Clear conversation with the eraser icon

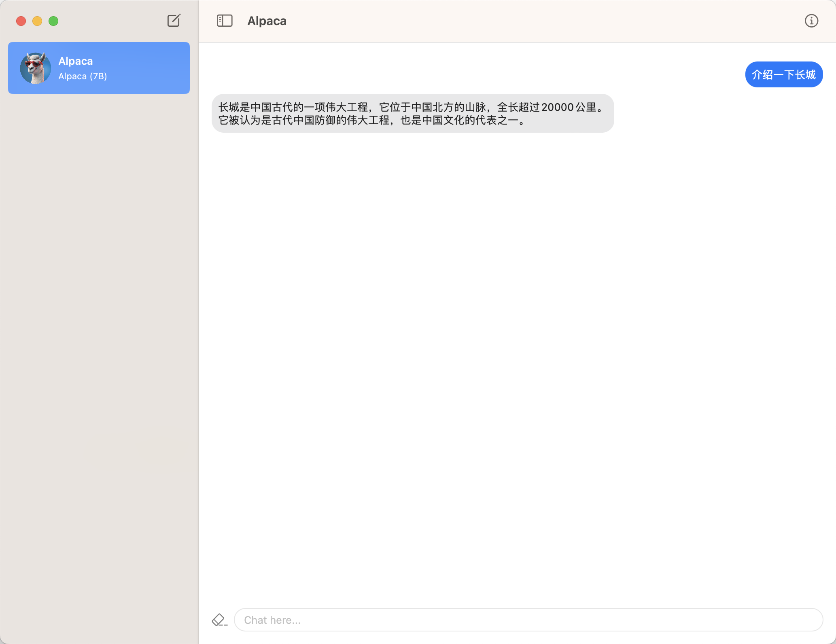click(x=220, y=620)
